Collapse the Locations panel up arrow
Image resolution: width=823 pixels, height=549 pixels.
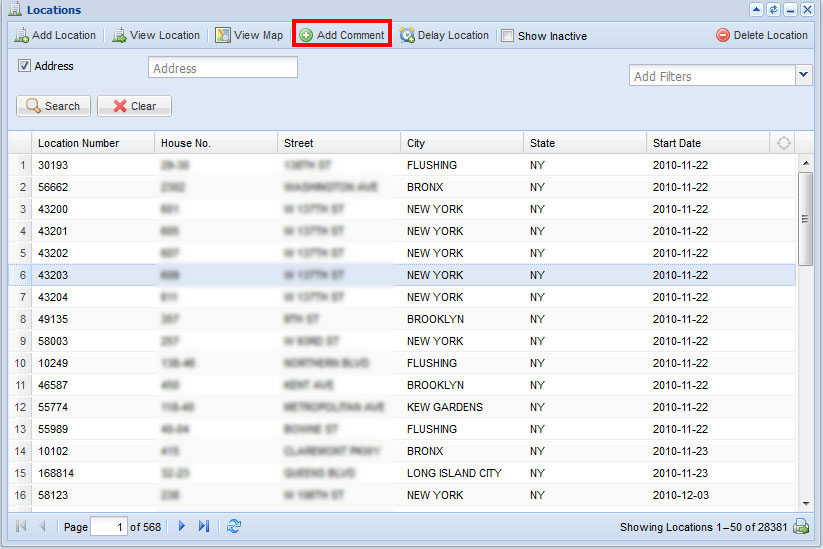pyautogui.click(x=756, y=9)
